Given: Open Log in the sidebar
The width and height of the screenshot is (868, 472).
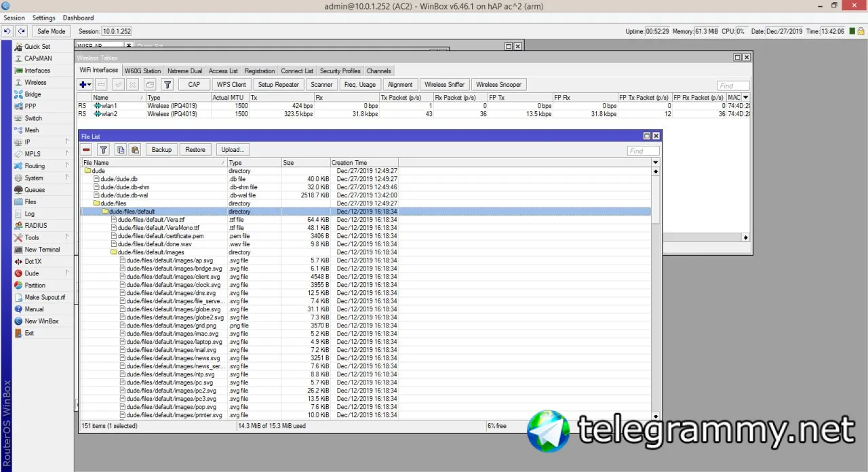Looking at the screenshot, I should click(x=30, y=214).
